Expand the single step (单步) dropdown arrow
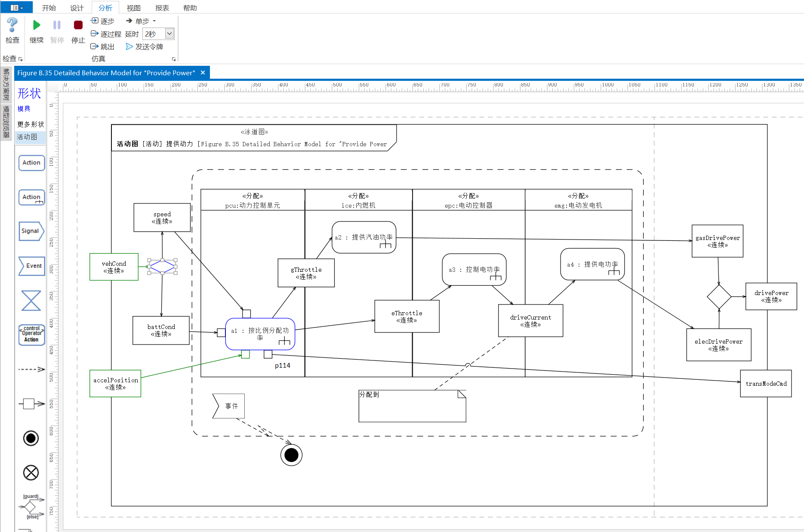Viewport: 804px width, 532px height. (x=154, y=21)
